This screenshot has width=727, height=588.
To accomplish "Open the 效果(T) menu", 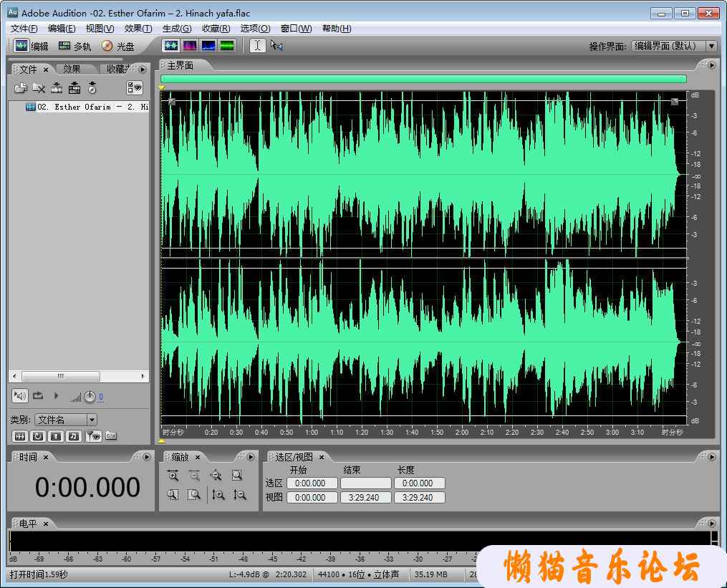I will point(138,29).
